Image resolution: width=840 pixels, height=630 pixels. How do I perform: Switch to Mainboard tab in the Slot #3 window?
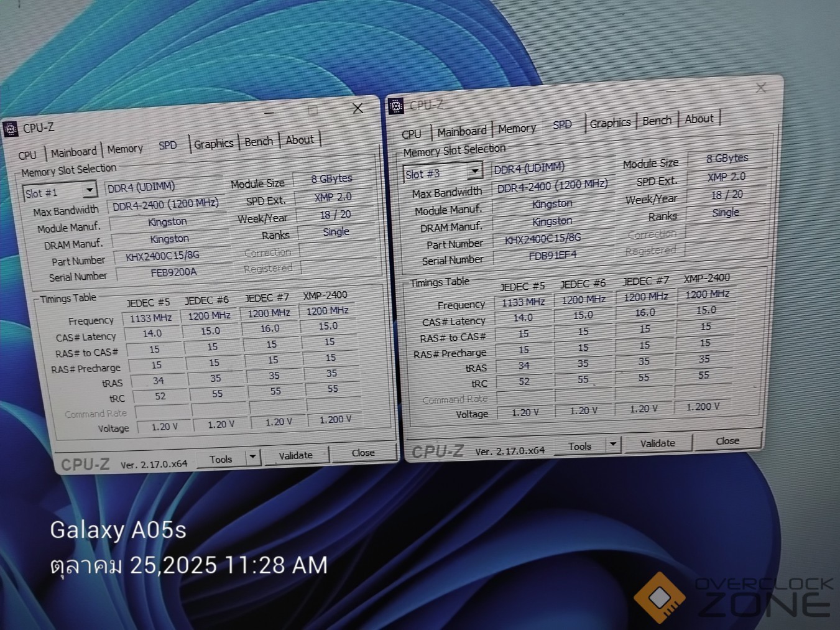pyautogui.click(x=462, y=131)
